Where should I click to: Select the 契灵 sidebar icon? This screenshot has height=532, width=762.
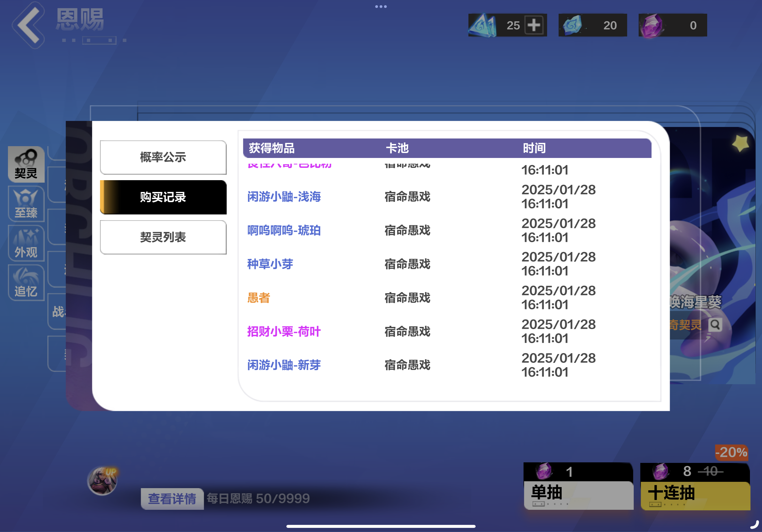click(x=26, y=164)
